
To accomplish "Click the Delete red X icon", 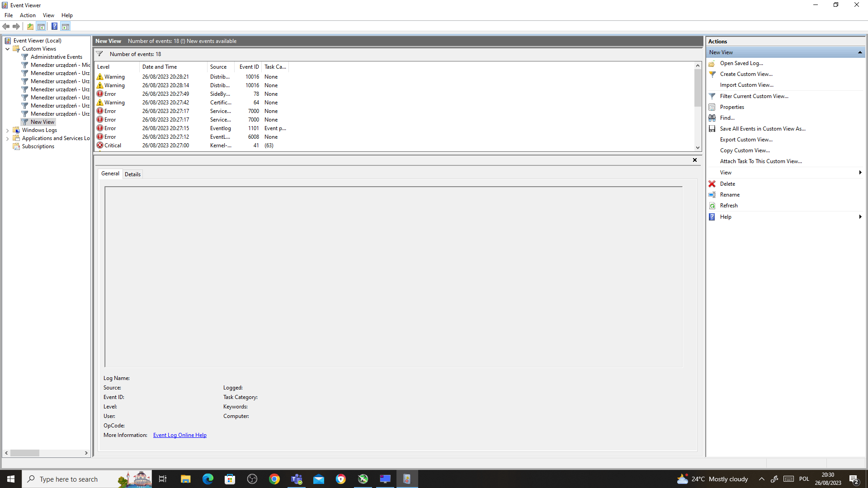I will pyautogui.click(x=712, y=184).
